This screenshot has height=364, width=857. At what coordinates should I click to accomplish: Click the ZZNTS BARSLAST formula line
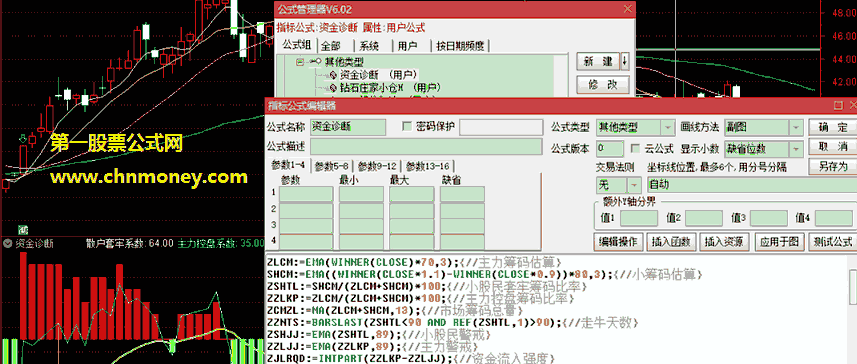(x=452, y=322)
